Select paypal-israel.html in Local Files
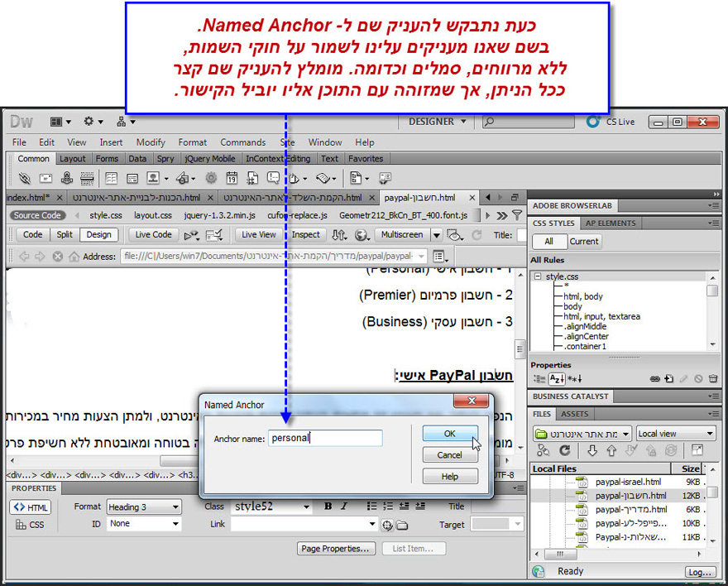Image resolution: width=728 pixels, height=586 pixels. tap(628, 482)
